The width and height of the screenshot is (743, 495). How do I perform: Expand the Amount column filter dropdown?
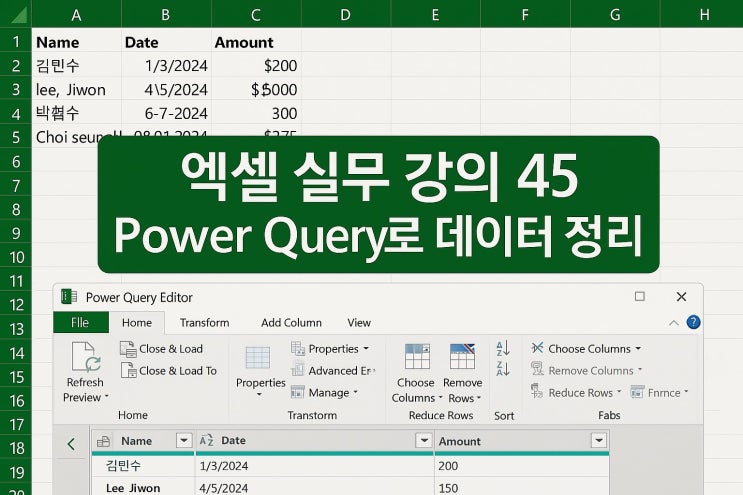pyautogui.click(x=599, y=441)
